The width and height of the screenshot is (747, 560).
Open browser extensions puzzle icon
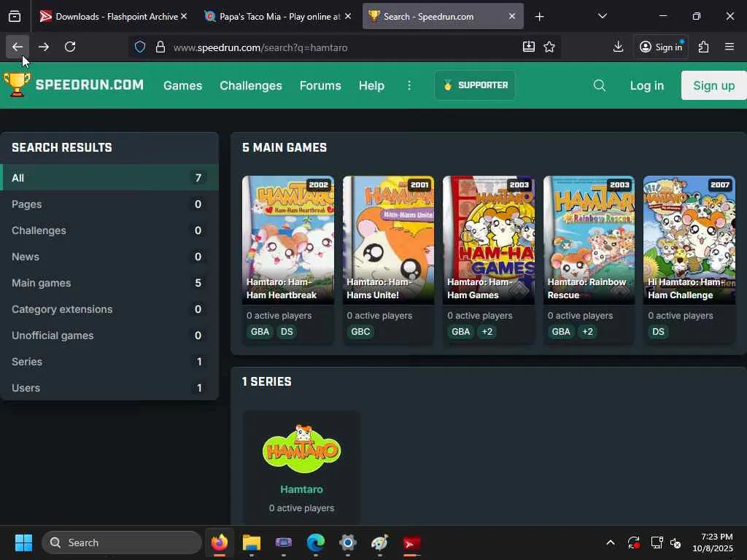704,47
